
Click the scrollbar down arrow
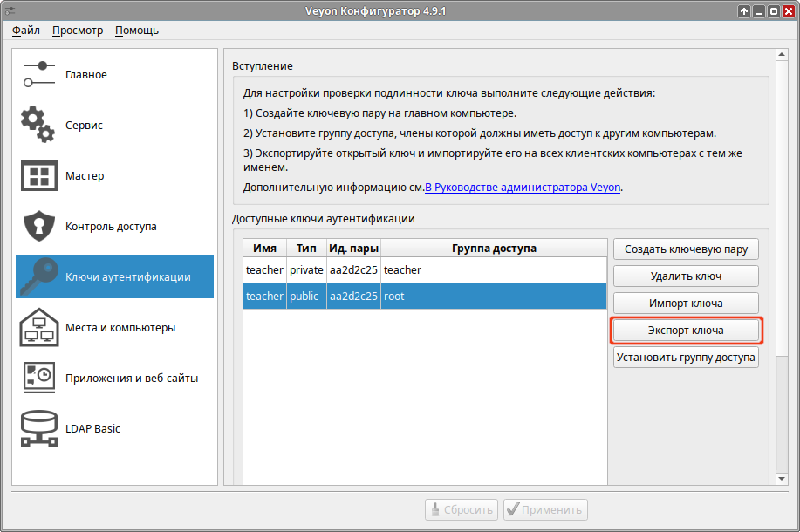[x=782, y=479]
